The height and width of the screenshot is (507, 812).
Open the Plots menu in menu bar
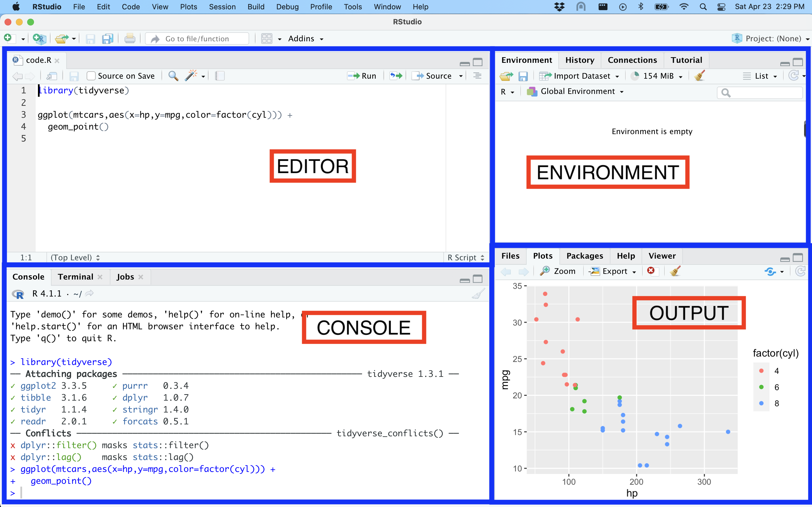tap(189, 7)
